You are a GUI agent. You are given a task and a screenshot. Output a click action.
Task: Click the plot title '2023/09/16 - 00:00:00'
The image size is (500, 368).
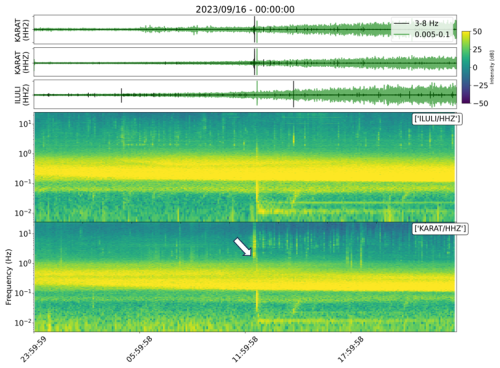point(245,9)
